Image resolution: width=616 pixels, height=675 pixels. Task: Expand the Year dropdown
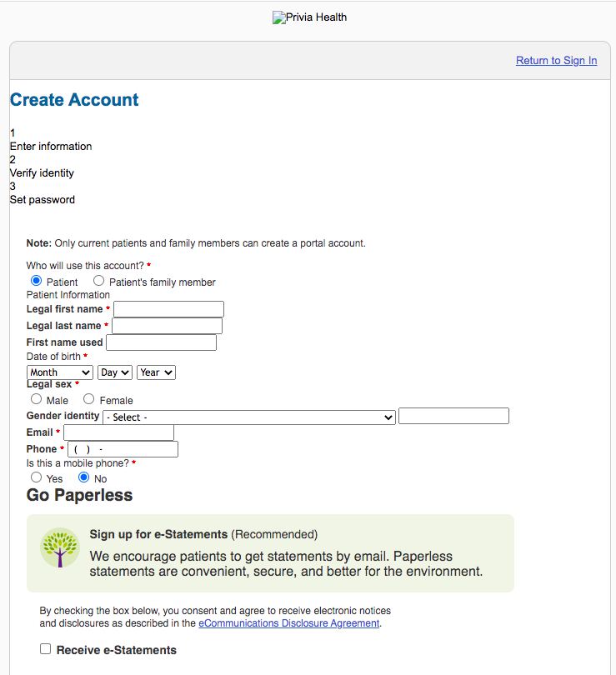pyautogui.click(x=156, y=372)
